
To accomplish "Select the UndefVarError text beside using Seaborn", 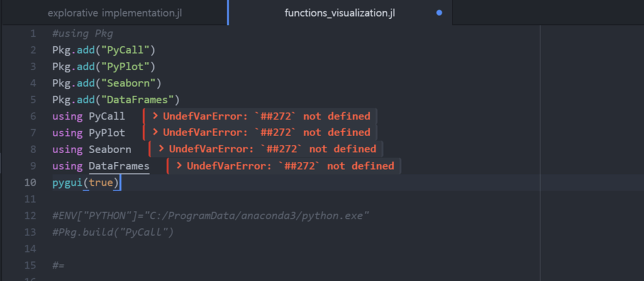I will click(x=273, y=149).
